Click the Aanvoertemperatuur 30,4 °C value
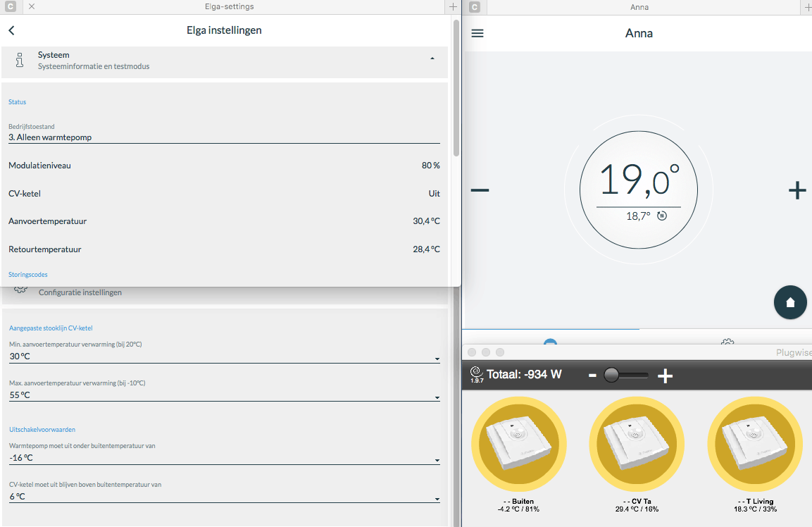The height and width of the screenshot is (527, 812). [426, 221]
